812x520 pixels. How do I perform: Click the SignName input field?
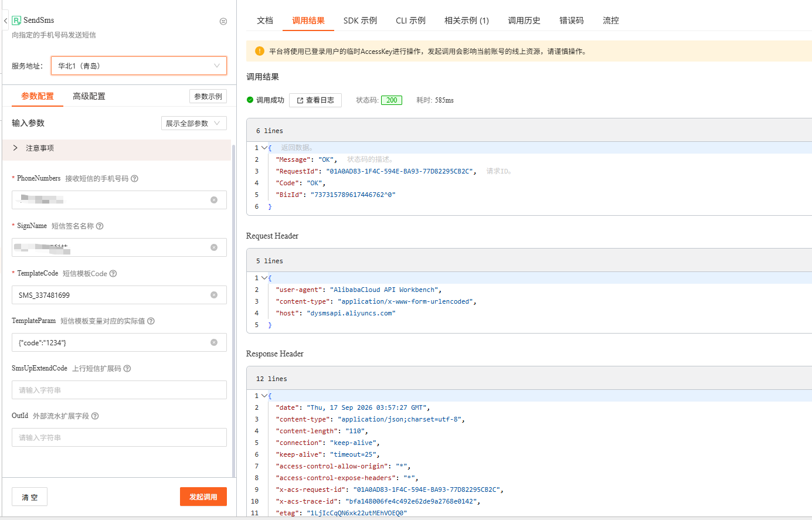pyautogui.click(x=119, y=247)
